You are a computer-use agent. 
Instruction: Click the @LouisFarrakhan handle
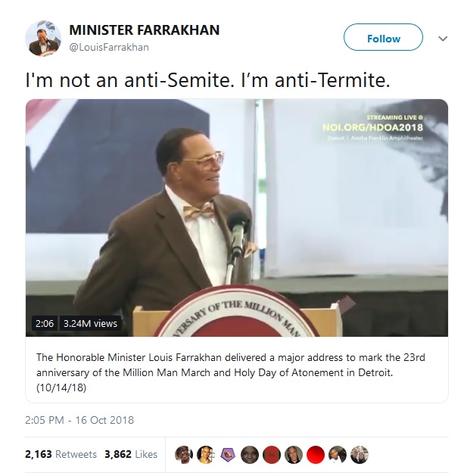point(109,47)
